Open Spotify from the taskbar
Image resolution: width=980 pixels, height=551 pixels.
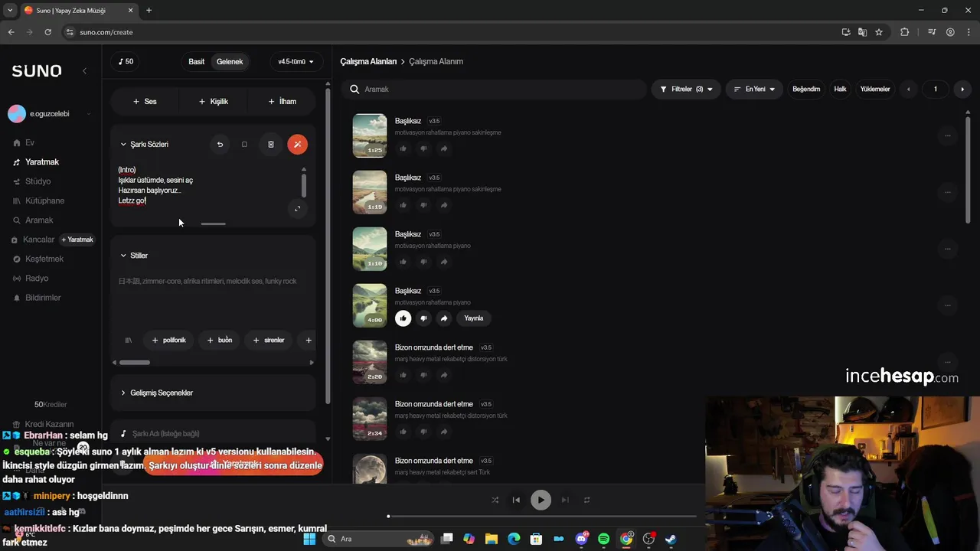603,539
